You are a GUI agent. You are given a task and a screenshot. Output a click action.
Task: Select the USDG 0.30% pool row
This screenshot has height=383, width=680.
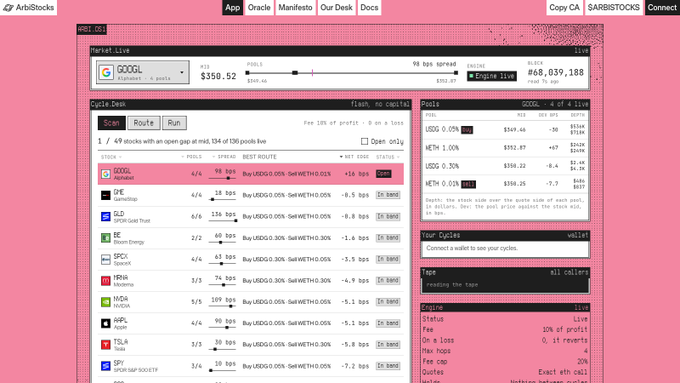point(505,166)
